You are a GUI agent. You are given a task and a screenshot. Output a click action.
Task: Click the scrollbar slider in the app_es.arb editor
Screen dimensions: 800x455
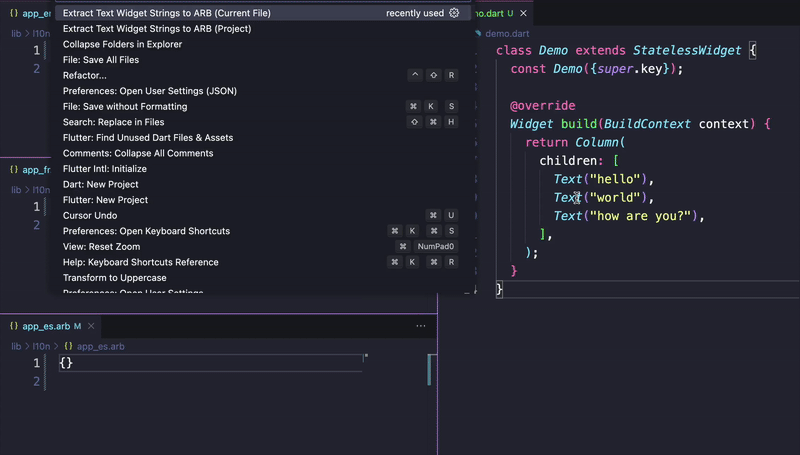(429, 369)
